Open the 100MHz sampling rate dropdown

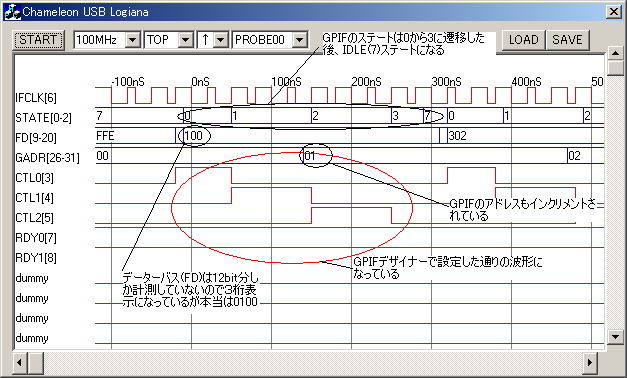point(132,40)
